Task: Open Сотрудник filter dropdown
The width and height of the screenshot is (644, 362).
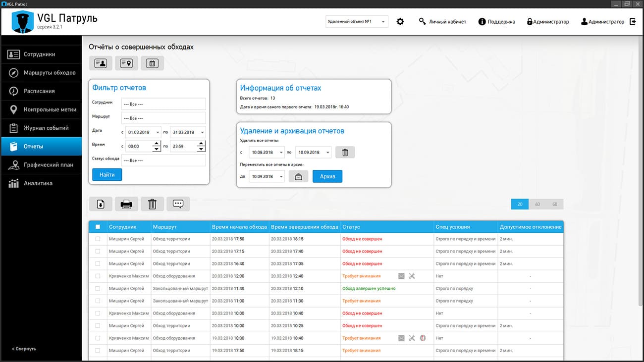Action: [163, 104]
